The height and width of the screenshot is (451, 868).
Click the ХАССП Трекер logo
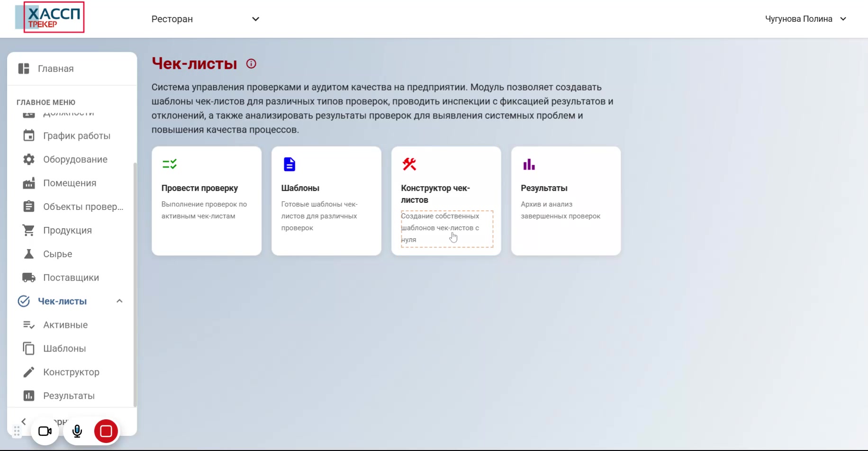50,18
